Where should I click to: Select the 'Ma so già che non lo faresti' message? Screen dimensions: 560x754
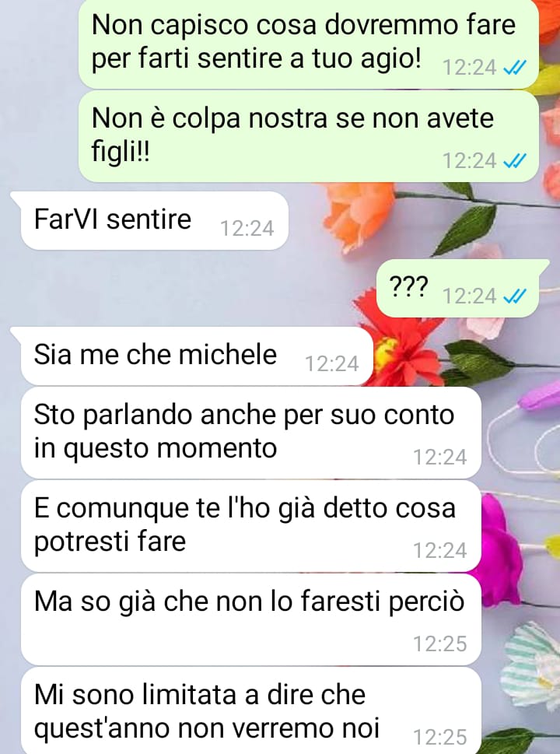pos(251,619)
